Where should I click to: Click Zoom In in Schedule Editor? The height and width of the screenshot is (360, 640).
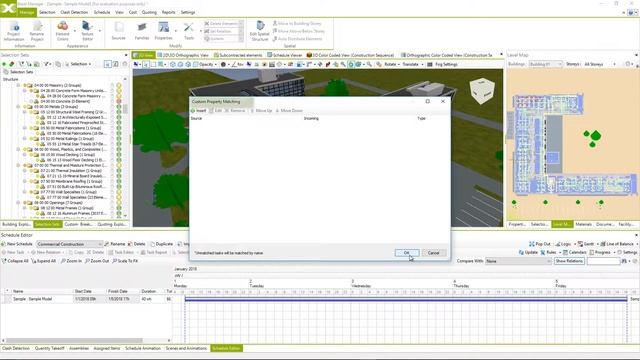[x=71, y=261]
